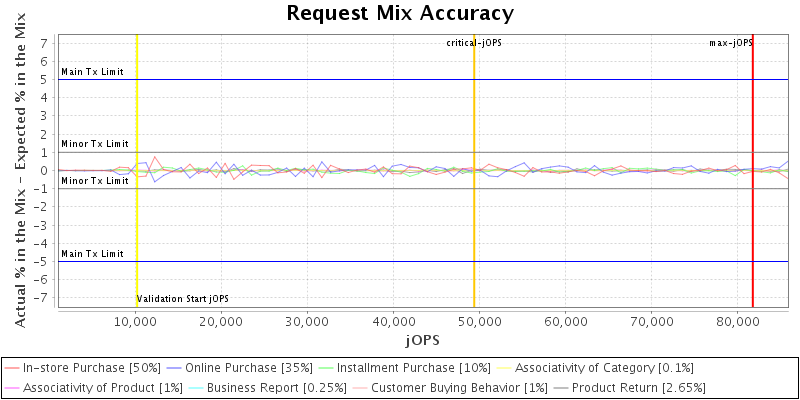Click the red max-jOPS vertical marker line
800x400 pixels.
[x=752, y=200]
